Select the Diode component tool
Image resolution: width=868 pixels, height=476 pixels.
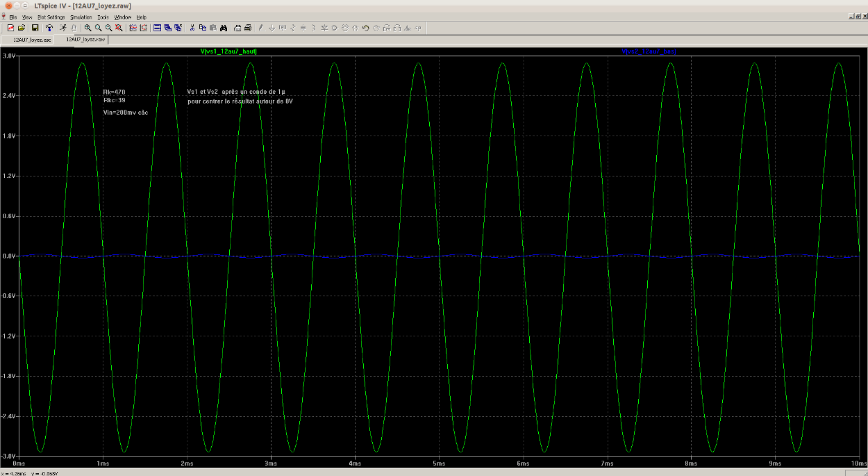click(324, 28)
